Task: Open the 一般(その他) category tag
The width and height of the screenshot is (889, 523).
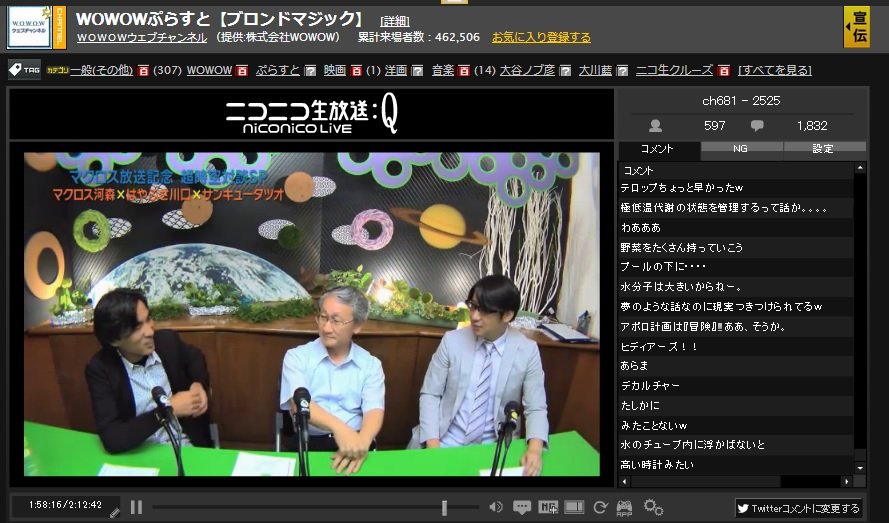Action: pos(101,70)
